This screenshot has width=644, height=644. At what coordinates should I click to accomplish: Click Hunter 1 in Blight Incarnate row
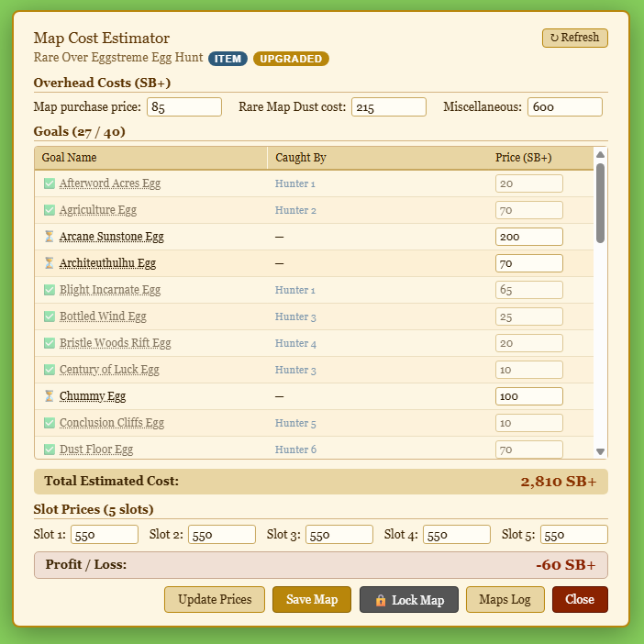click(x=294, y=290)
